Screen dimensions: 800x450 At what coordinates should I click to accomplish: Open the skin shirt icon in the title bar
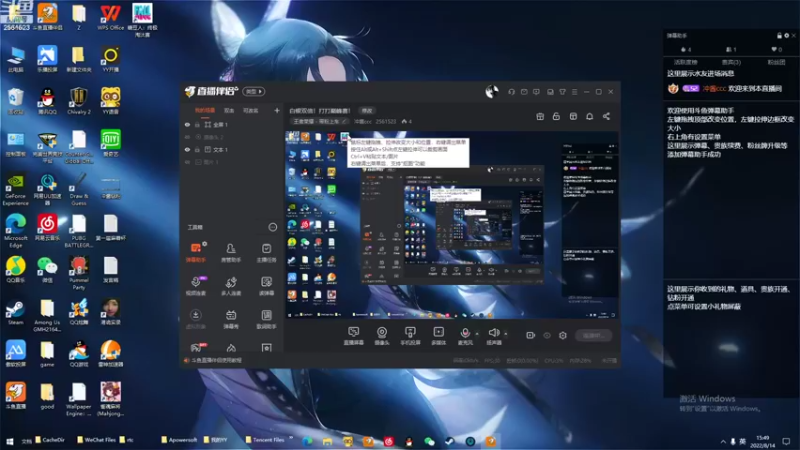click(x=562, y=92)
